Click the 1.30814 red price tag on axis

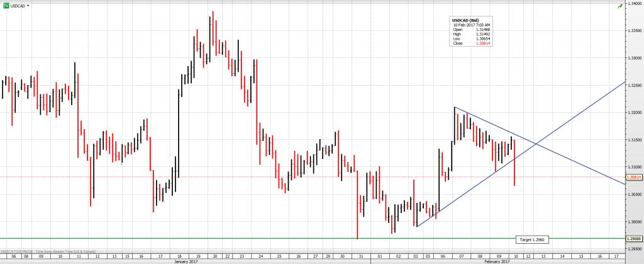(634, 177)
